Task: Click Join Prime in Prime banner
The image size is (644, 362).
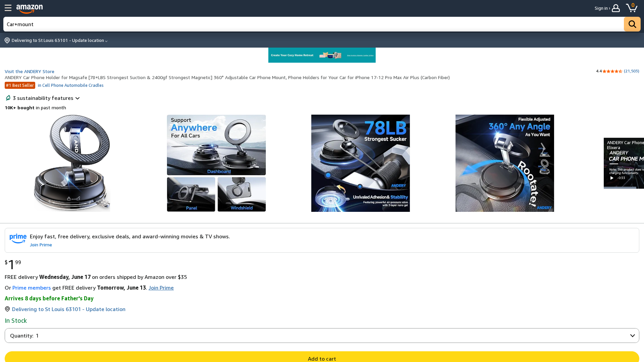Action: (41, 245)
